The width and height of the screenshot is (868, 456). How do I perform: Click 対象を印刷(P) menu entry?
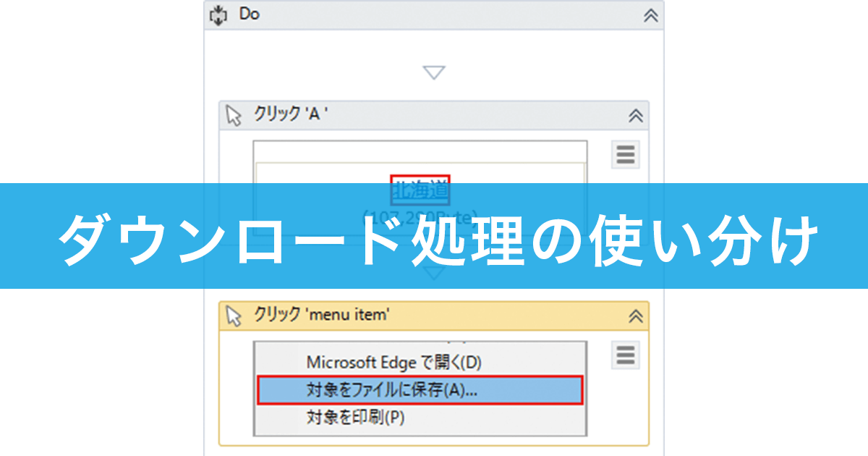coord(355,418)
